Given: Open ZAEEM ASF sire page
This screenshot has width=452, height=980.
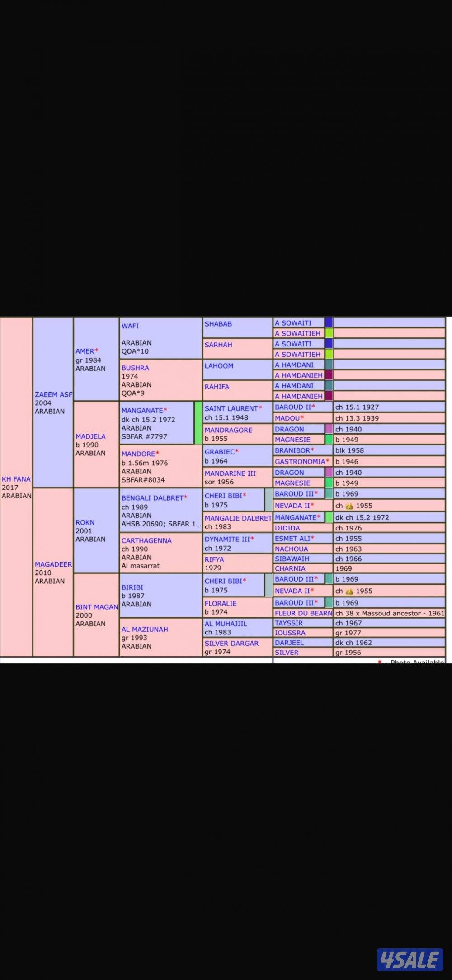Looking at the screenshot, I should click(x=53, y=394).
